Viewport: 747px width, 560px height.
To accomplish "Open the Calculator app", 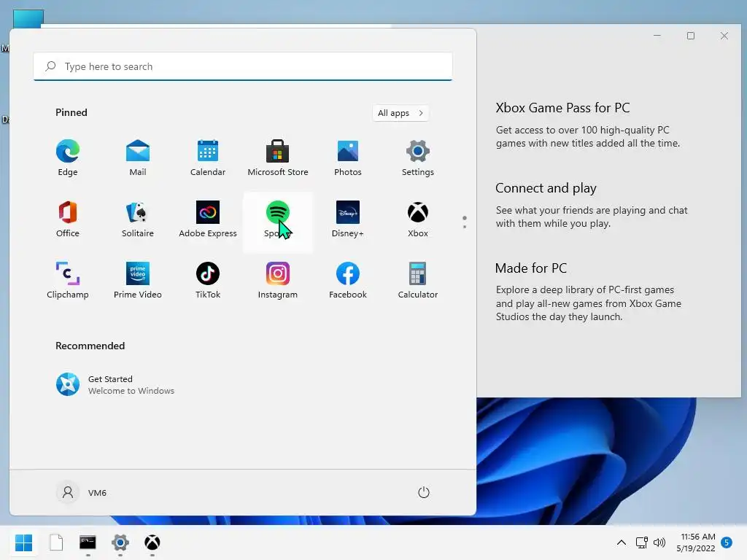I will point(418,281).
